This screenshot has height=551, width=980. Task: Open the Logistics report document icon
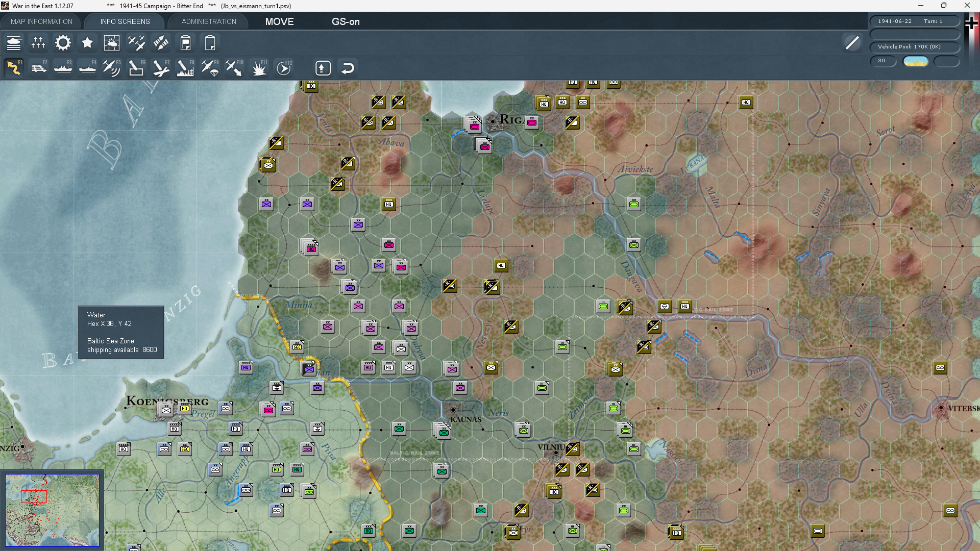(185, 43)
